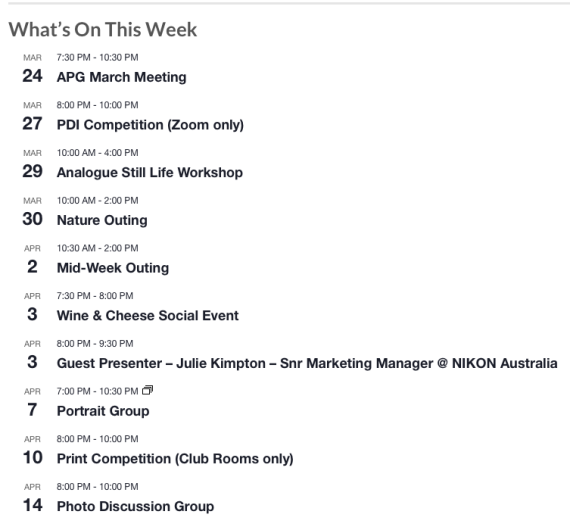Open the Photo Discussion Group event
Viewport: 570px width, 530px height.
[x=135, y=506]
